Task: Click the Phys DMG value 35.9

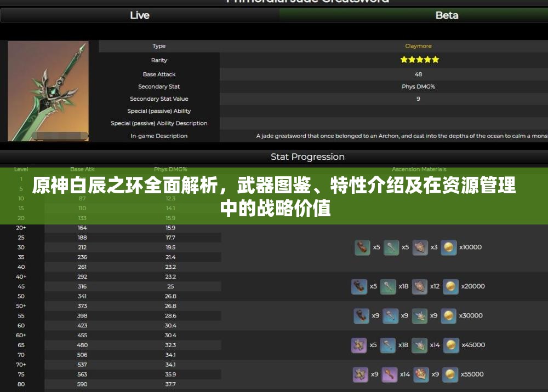Action: point(170,374)
